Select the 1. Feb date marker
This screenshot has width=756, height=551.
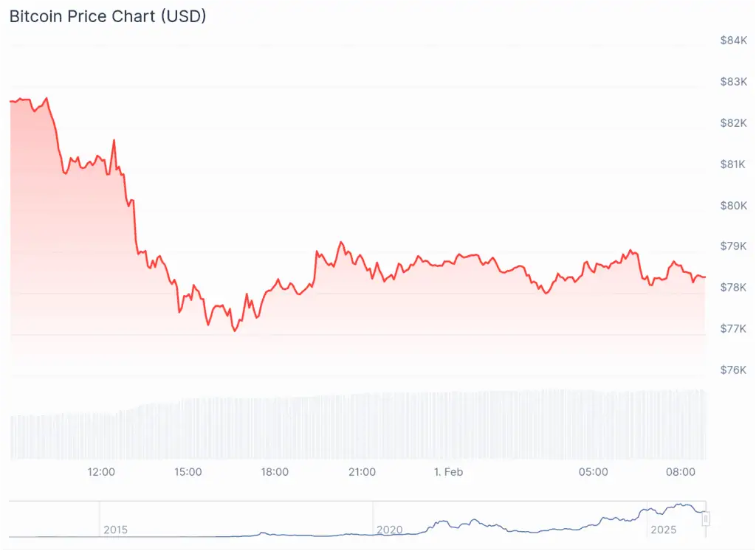[x=448, y=472]
